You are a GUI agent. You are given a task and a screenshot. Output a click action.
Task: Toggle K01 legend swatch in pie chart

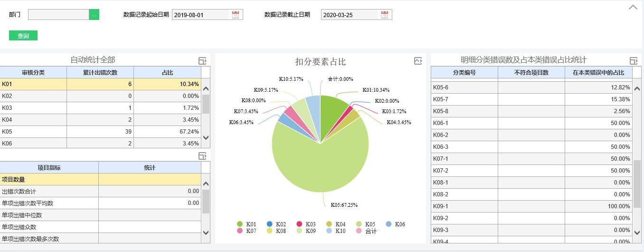[x=240, y=224]
